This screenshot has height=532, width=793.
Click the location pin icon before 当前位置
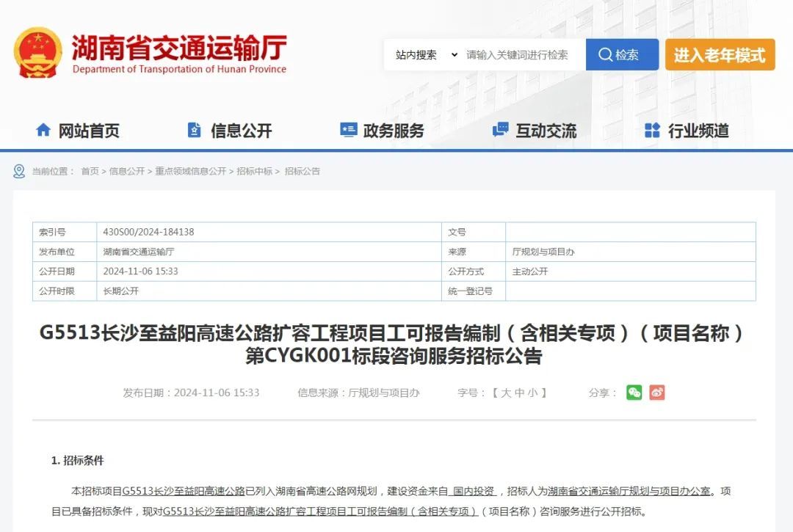18,171
